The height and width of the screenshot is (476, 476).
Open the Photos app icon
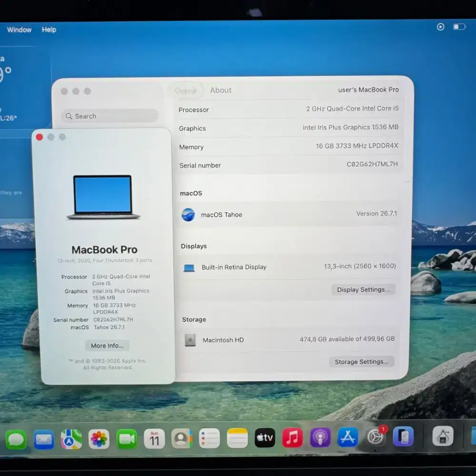pos(99,439)
